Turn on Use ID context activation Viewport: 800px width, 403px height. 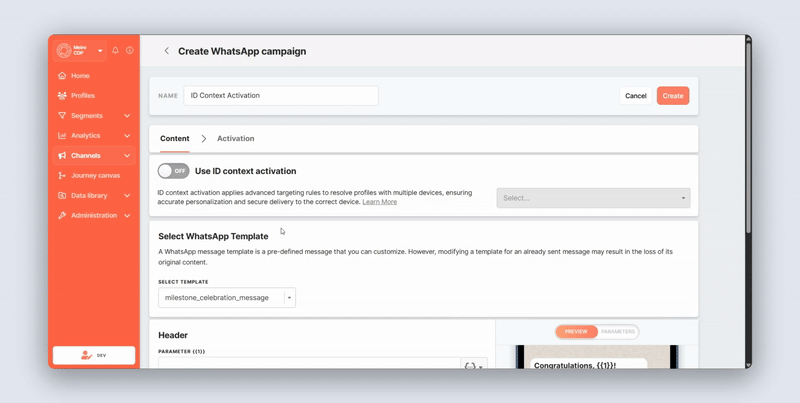coord(173,171)
